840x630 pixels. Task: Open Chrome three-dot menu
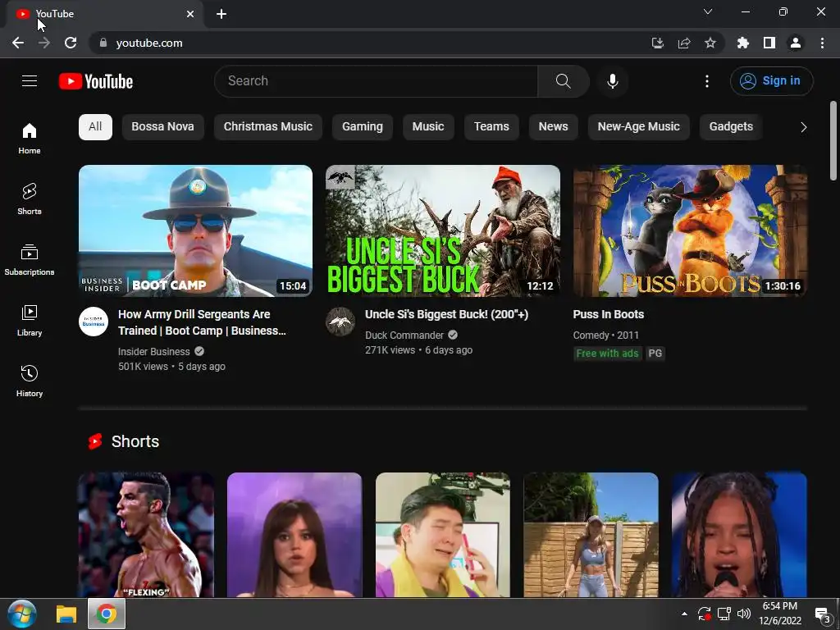(x=822, y=43)
